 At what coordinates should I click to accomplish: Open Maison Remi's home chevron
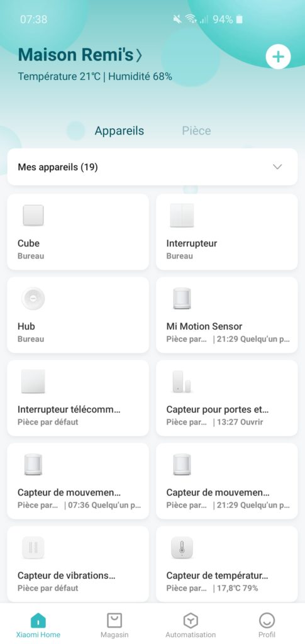[139, 55]
